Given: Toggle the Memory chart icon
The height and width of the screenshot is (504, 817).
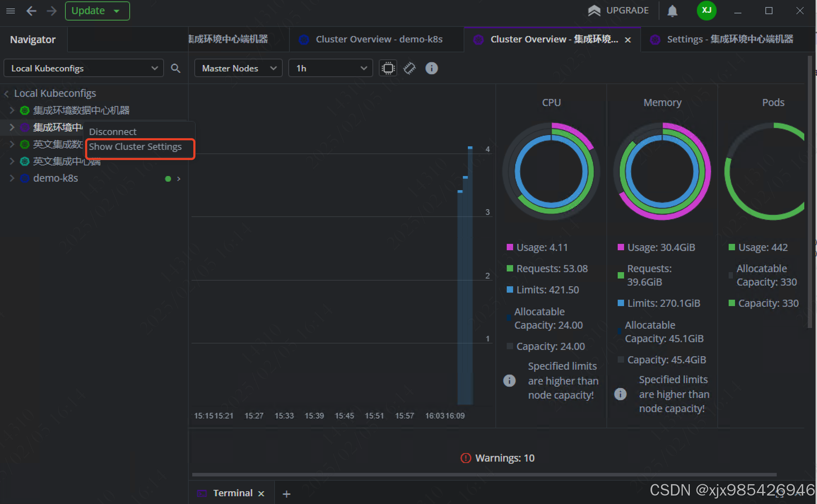Looking at the screenshot, I should point(409,68).
